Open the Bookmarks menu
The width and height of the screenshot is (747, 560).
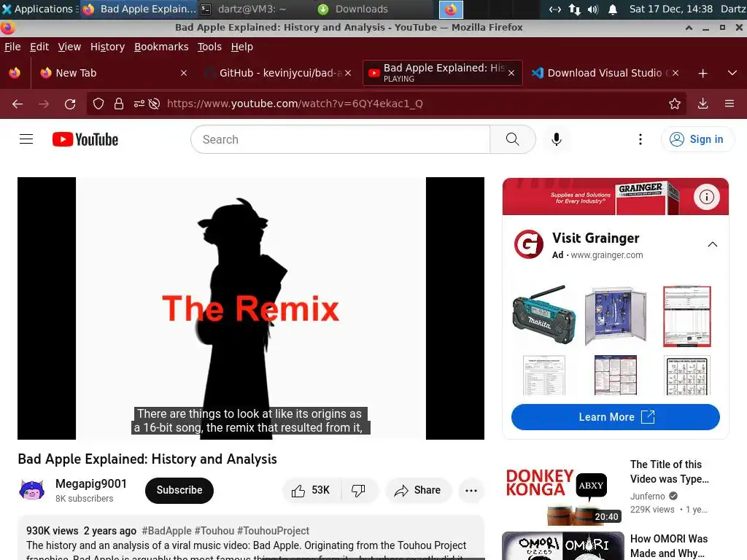(x=161, y=47)
